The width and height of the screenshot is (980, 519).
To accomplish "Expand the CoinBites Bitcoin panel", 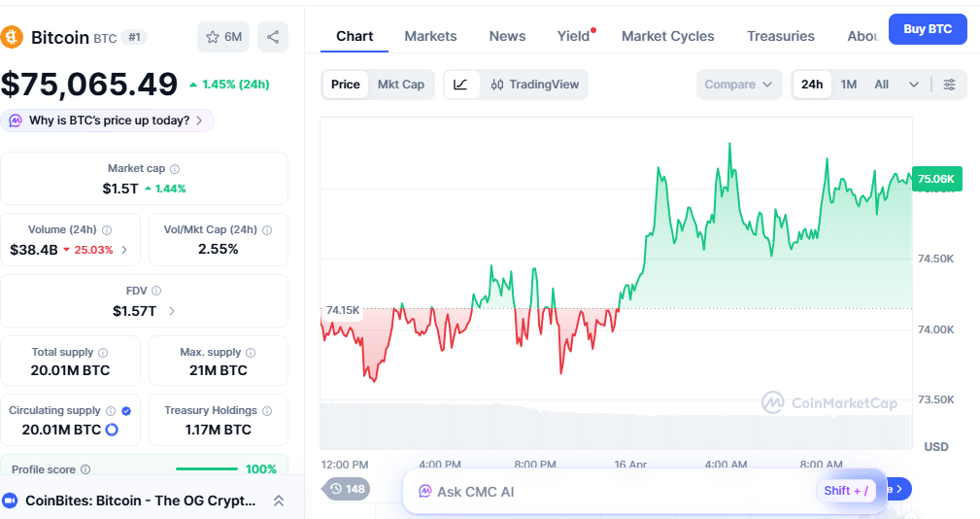I will coord(278,501).
